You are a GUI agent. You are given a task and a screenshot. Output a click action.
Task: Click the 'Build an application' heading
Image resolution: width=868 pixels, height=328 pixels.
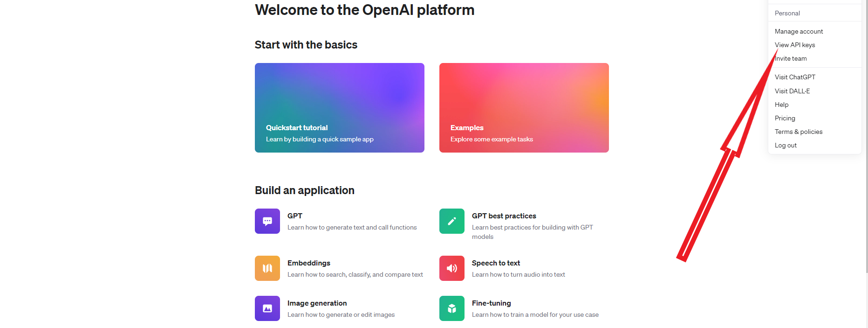[304, 190]
